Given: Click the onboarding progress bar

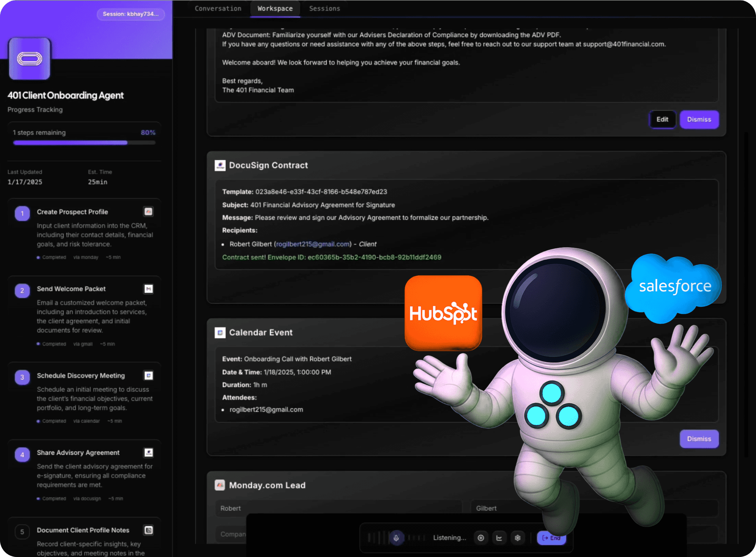Looking at the screenshot, I should point(84,143).
